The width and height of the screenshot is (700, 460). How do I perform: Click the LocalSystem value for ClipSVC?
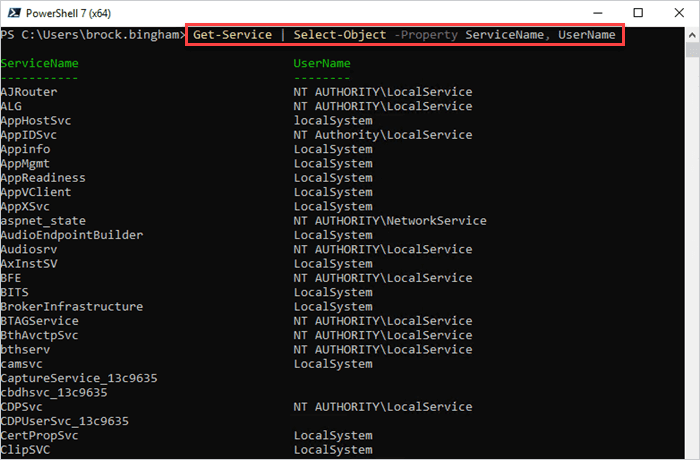(x=333, y=449)
